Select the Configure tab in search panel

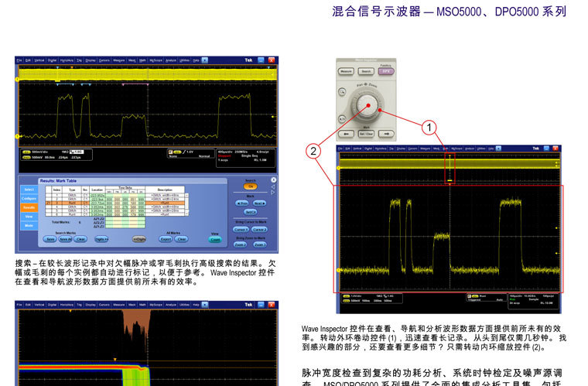[x=29, y=198]
